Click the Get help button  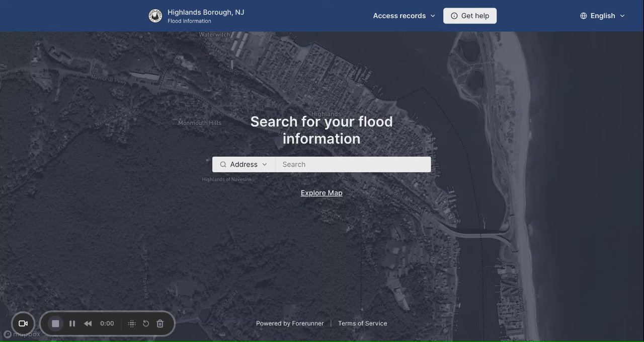click(470, 16)
